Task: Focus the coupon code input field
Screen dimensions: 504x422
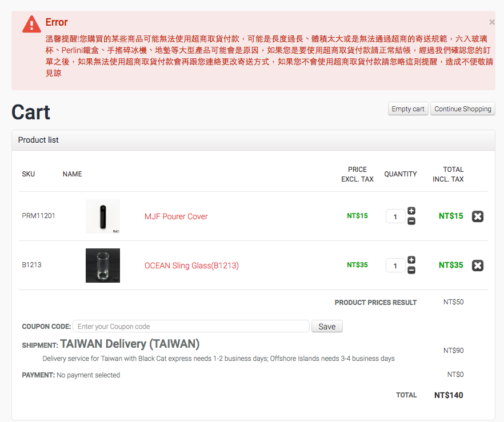Action: tap(191, 327)
